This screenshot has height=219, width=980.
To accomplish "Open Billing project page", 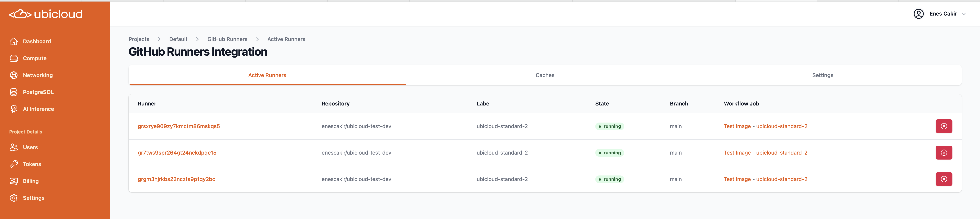I will click(x=31, y=181).
